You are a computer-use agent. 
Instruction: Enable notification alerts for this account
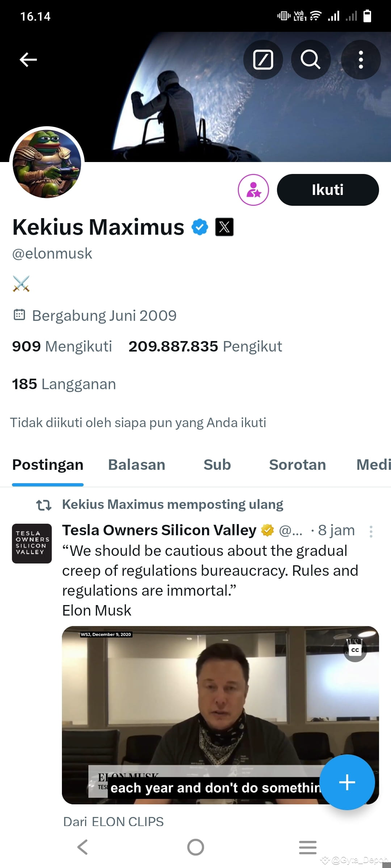[x=255, y=189]
